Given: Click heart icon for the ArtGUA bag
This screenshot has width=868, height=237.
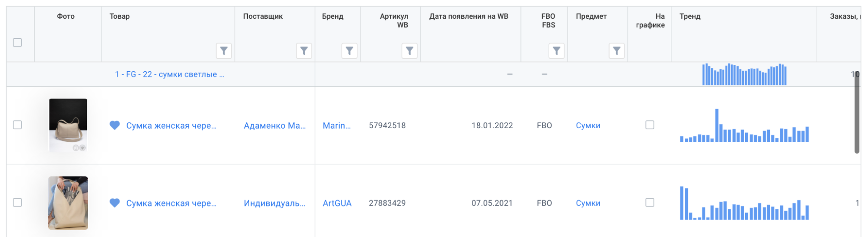Looking at the screenshot, I should pos(115,203).
